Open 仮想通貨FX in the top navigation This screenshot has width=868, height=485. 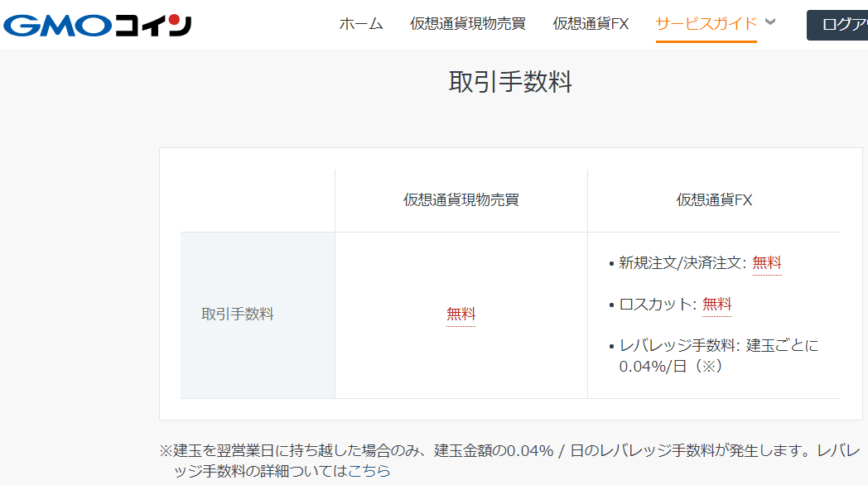[x=591, y=24]
